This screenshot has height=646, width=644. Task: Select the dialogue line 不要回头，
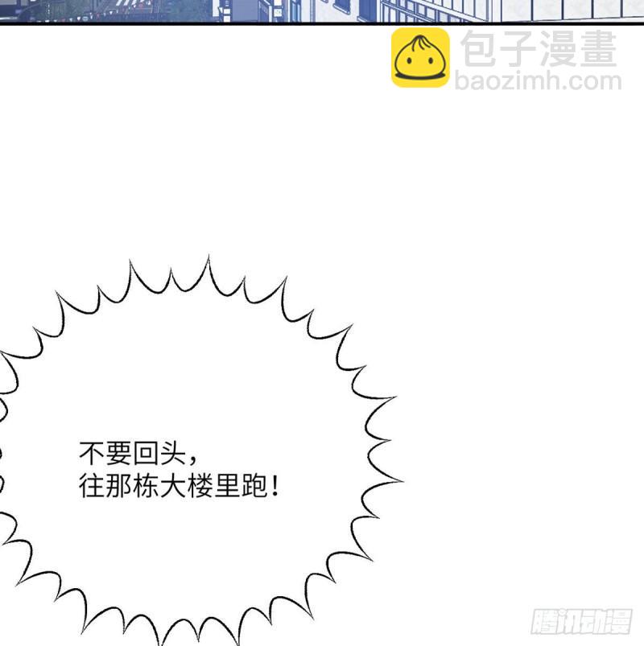[x=138, y=454]
